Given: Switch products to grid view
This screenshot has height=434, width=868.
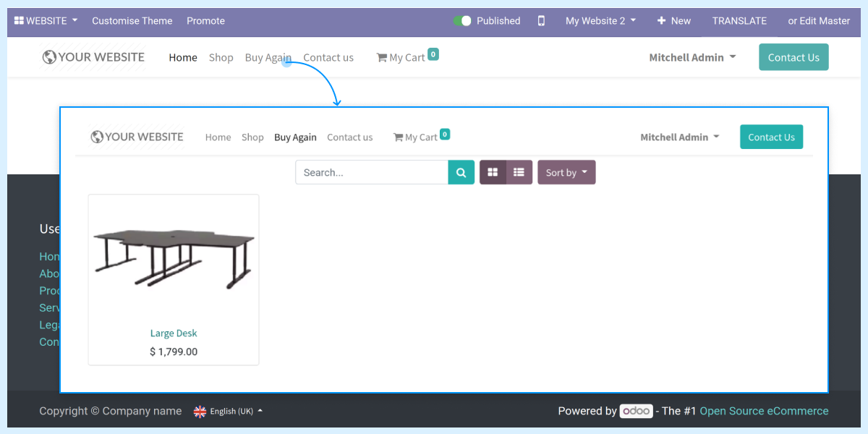Looking at the screenshot, I should (x=493, y=172).
